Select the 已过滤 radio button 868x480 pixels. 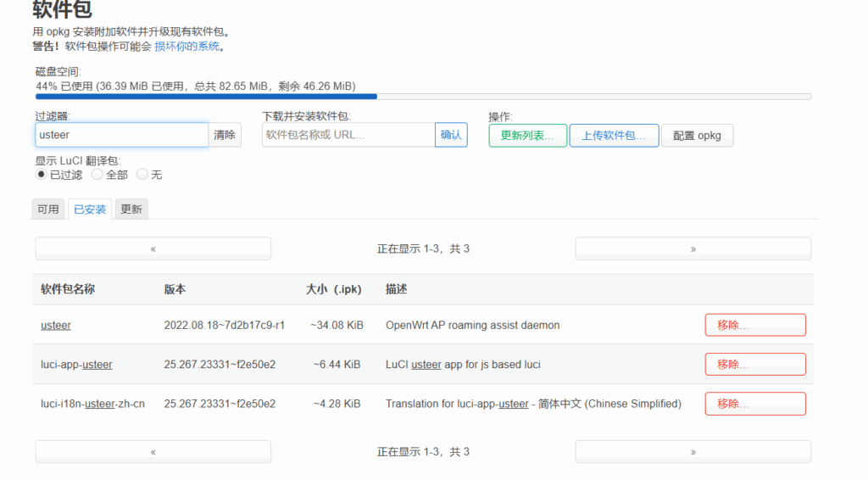point(41,175)
